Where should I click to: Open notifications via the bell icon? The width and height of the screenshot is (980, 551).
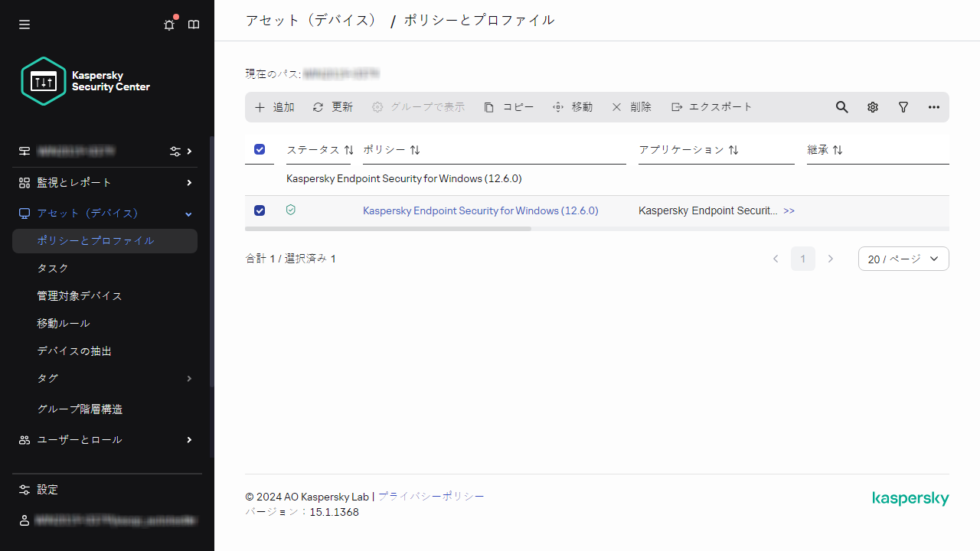tap(168, 24)
